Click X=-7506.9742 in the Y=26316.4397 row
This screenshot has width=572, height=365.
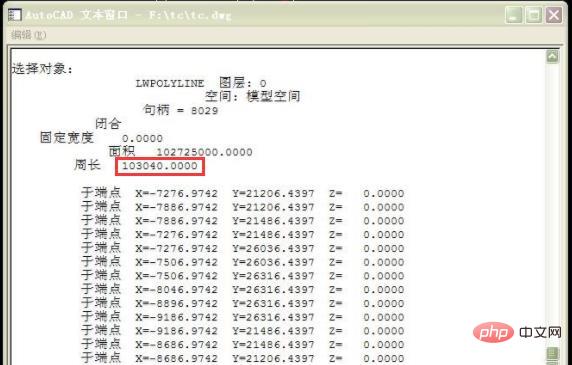coord(177,276)
